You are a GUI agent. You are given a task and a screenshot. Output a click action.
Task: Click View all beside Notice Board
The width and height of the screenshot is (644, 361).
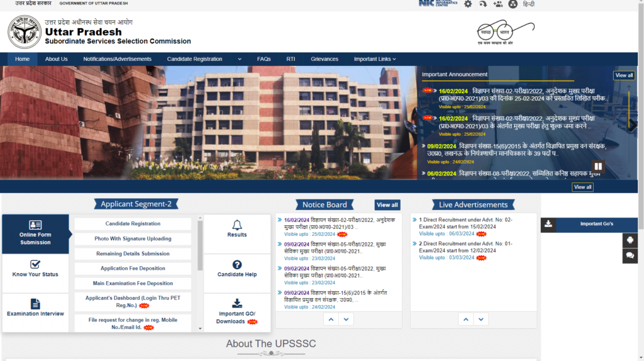point(387,205)
